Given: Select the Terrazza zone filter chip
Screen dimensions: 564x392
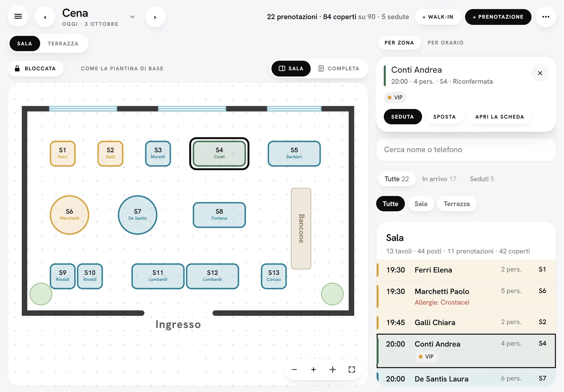Looking at the screenshot, I should point(457,204).
